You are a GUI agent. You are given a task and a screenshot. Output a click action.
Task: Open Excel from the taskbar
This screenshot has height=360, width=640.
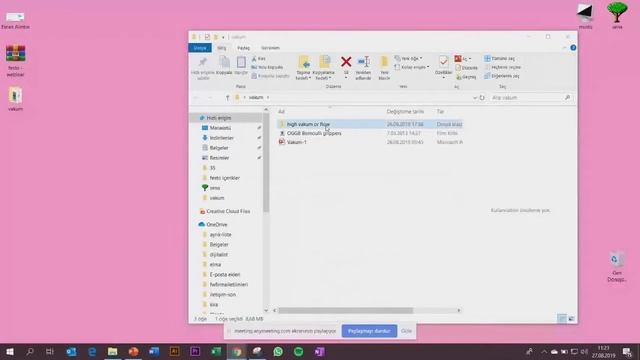(x=216, y=351)
